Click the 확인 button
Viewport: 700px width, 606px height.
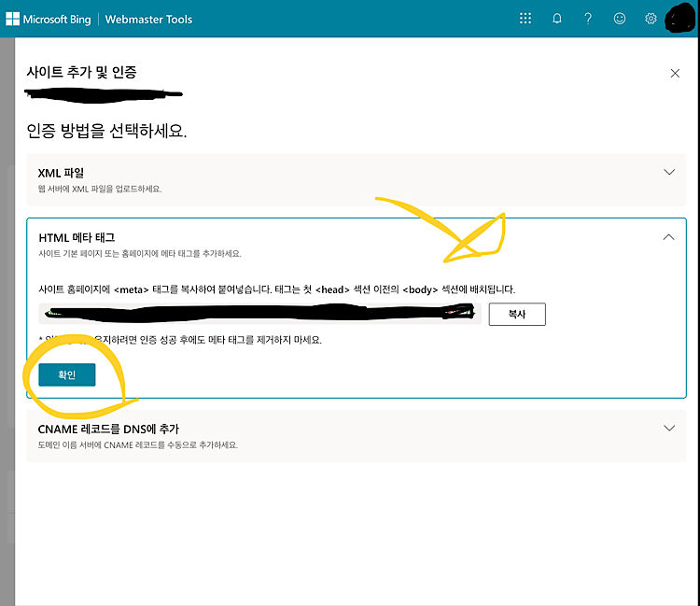(x=67, y=374)
